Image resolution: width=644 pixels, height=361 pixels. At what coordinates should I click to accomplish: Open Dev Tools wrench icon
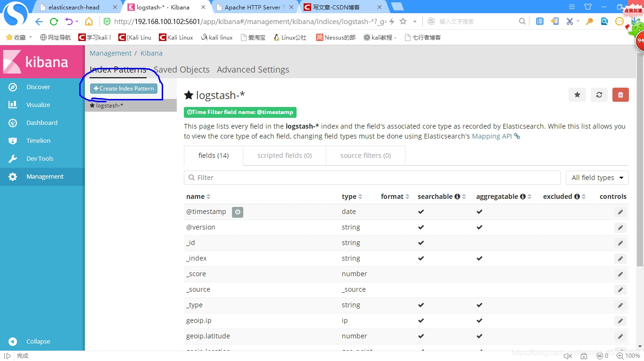coord(13,159)
